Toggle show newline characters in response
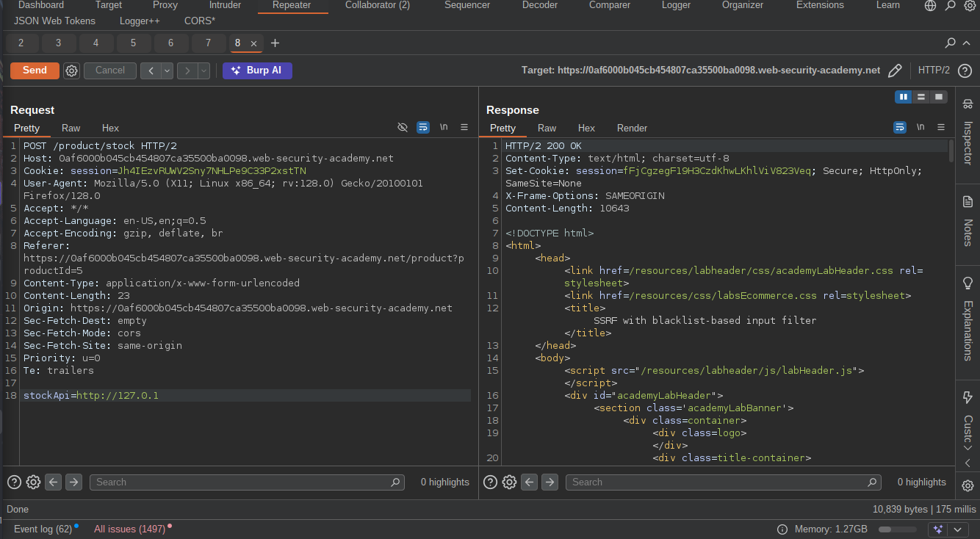Screen dimensions: 980x539 coord(920,127)
